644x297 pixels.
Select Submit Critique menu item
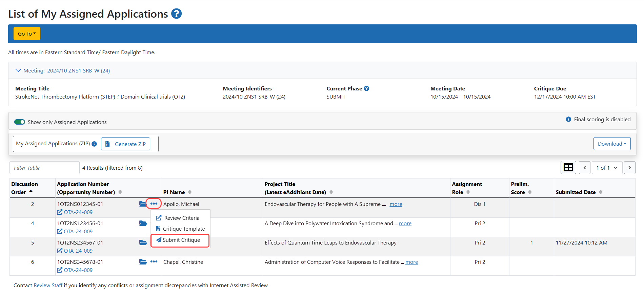pos(180,240)
